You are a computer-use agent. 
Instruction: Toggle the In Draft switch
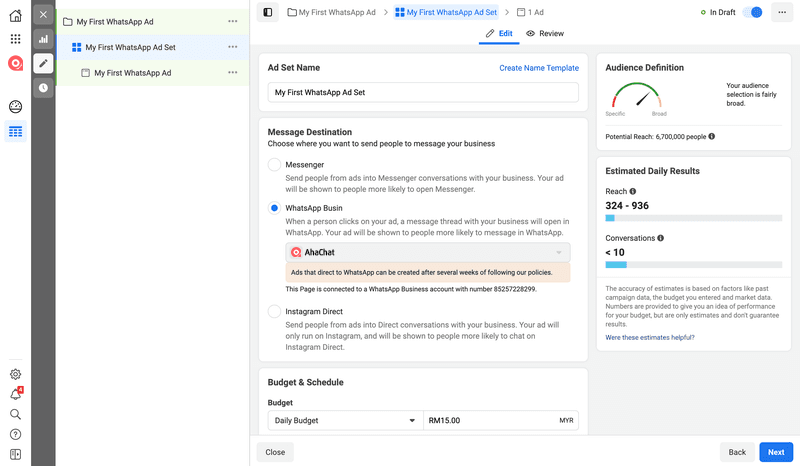point(753,12)
